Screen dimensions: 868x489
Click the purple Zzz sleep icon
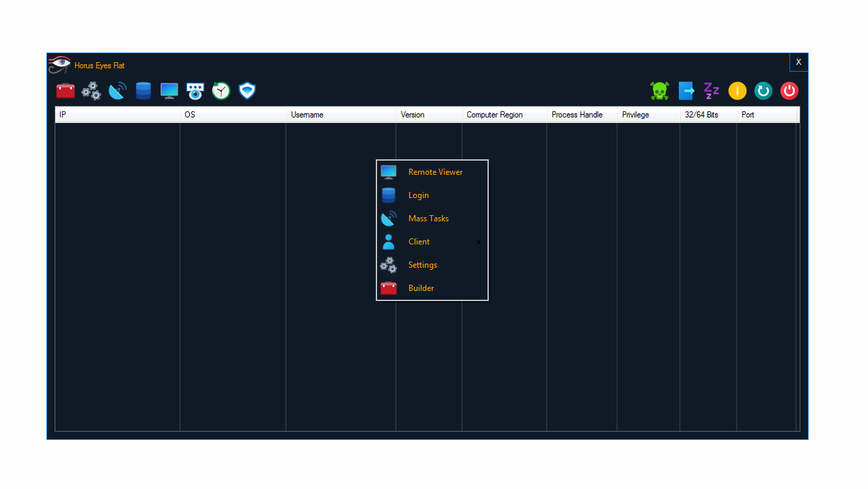point(712,91)
